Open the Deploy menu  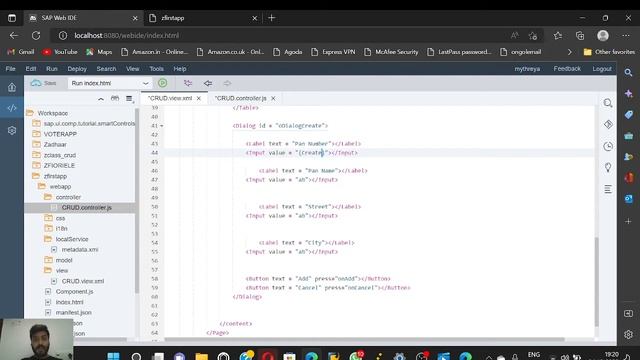(77, 69)
